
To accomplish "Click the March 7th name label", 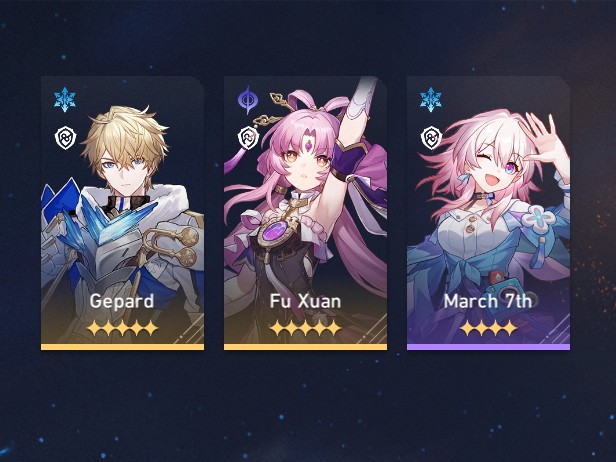I will pos(488,301).
